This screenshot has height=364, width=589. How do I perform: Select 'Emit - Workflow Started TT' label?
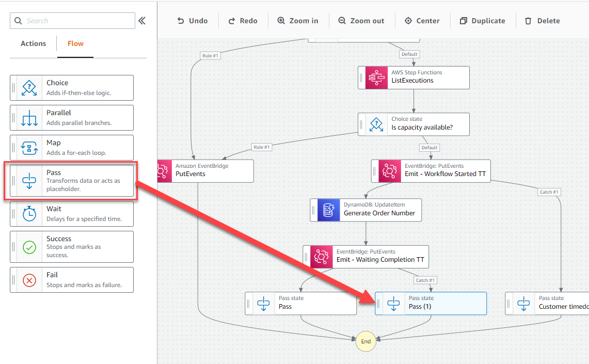(x=445, y=174)
